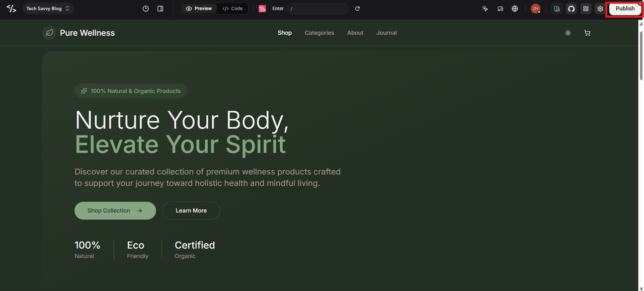Viewport: 644px width, 291px height.
Task: Open the apps grid icon
Action: (x=586, y=9)
